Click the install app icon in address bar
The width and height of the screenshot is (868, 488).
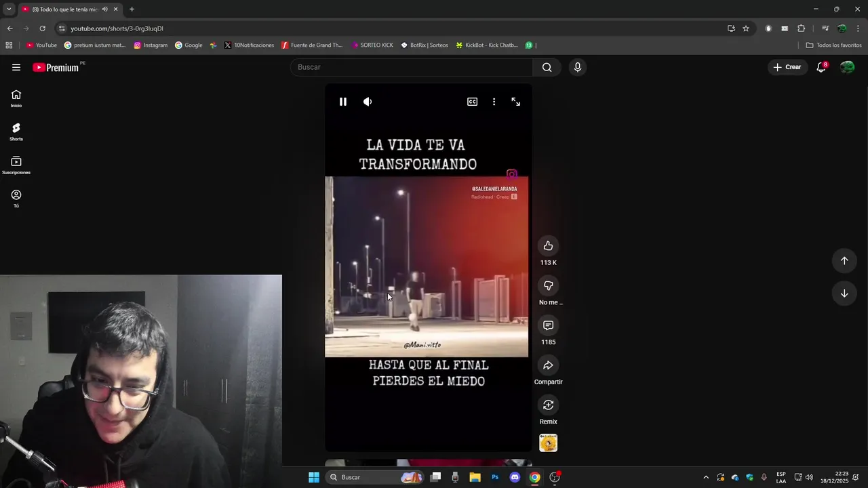(x=731, y=28)
